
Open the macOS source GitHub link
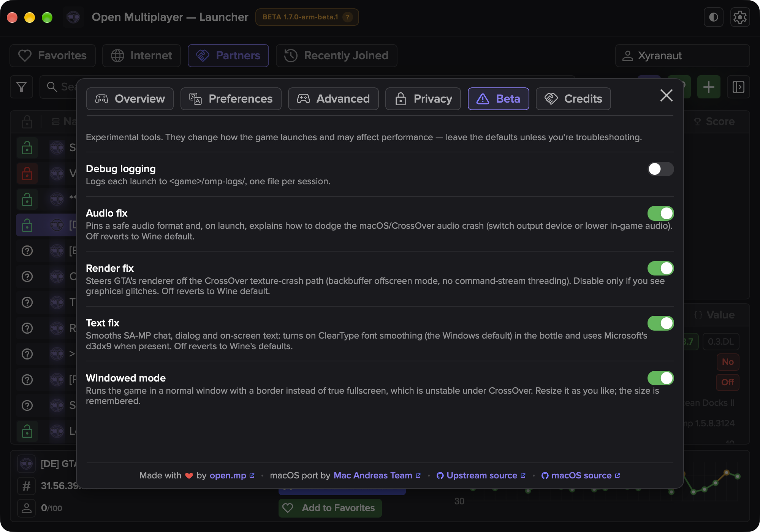(x=581, y=475)
